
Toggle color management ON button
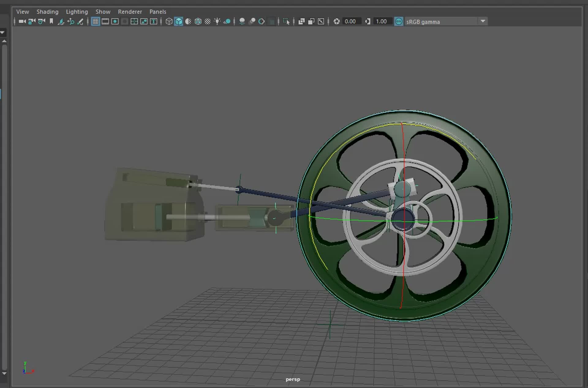[398, 21]
